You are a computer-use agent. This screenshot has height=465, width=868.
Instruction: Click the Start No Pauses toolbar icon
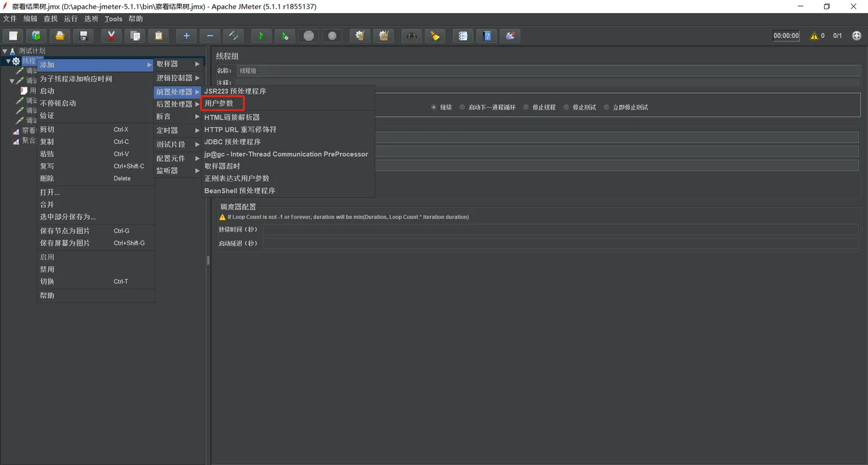[x=285, y=36]
